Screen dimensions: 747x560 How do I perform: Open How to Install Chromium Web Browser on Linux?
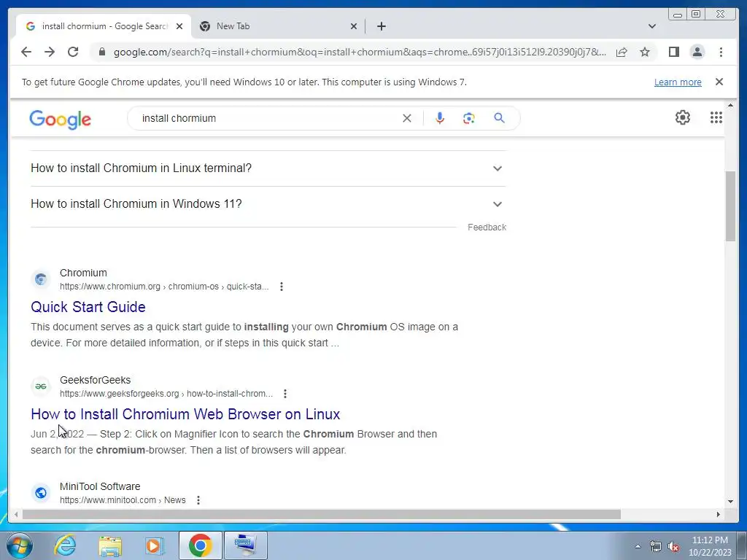click(x=185, y=414)
